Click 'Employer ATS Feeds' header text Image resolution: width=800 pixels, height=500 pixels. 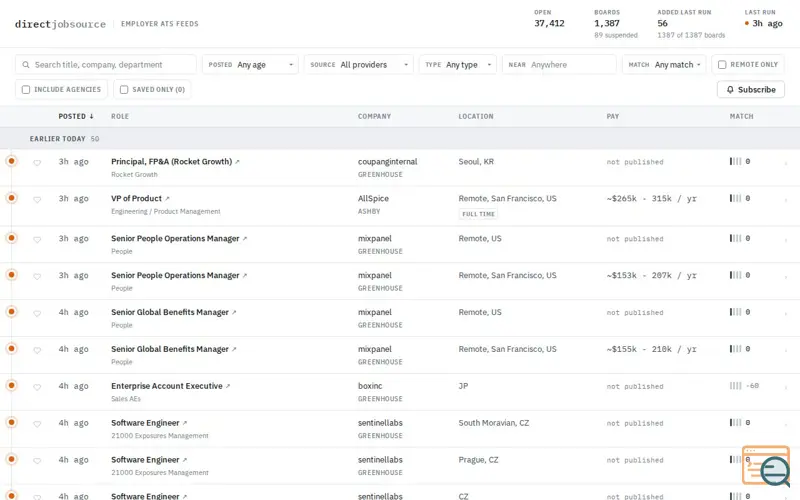(160, 24)
